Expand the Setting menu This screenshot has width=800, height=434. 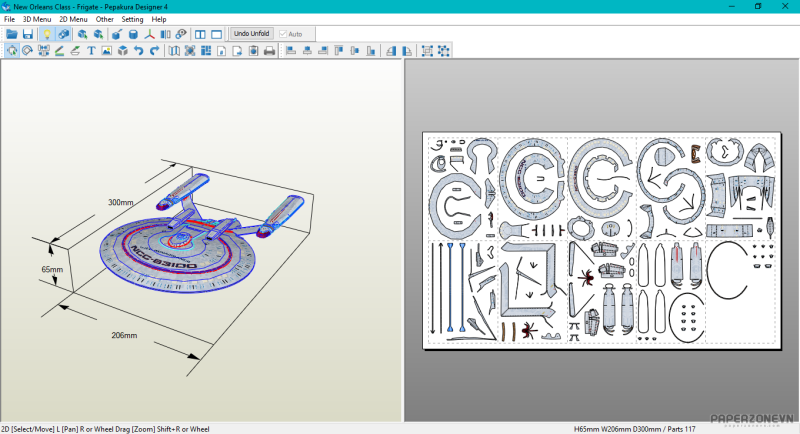132,19
